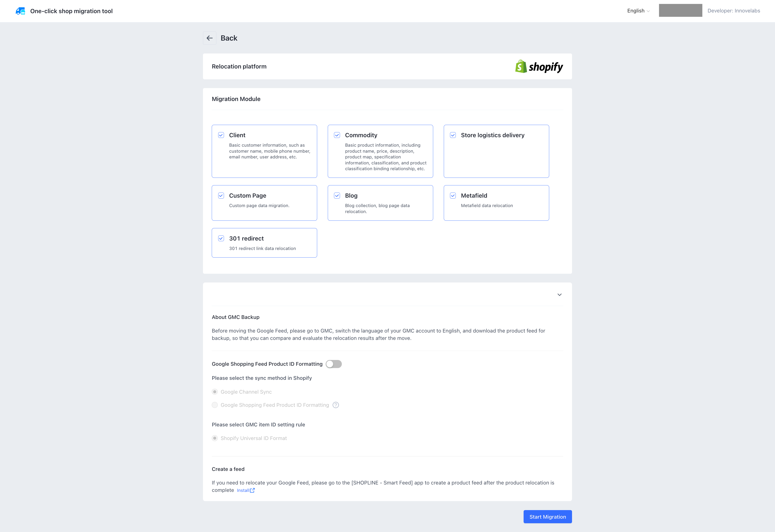Open the help icon beside Product ID Formatting

(336, 405)
